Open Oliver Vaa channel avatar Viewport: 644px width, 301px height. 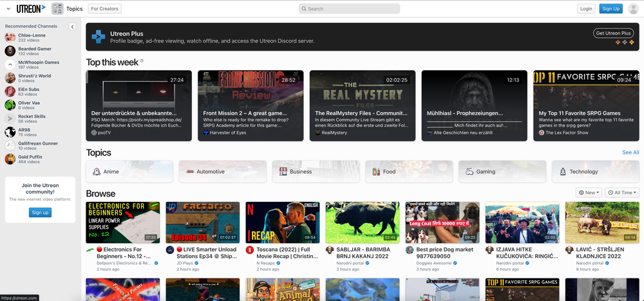(x=10, y=105)
